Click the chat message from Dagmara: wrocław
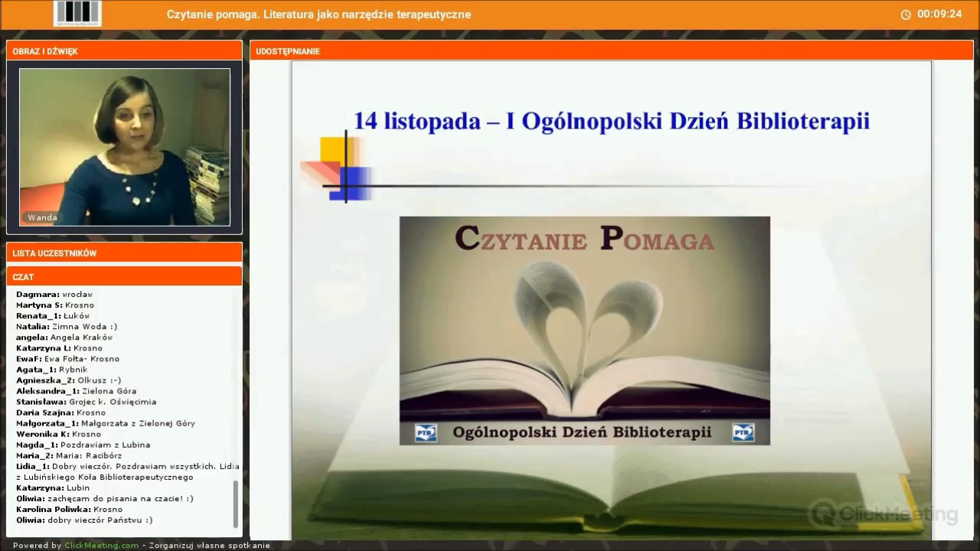 (54, 294)
